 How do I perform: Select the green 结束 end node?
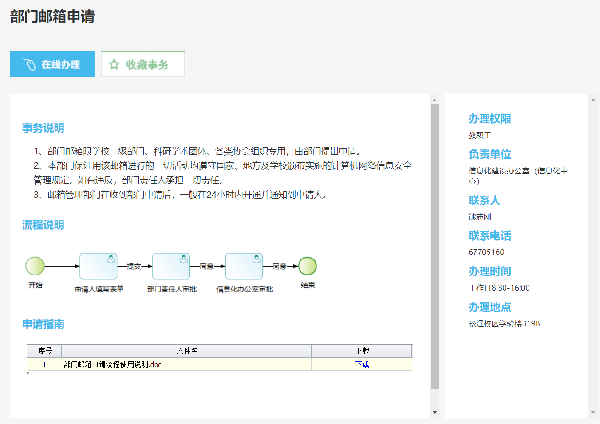click(x=307, y=266)
